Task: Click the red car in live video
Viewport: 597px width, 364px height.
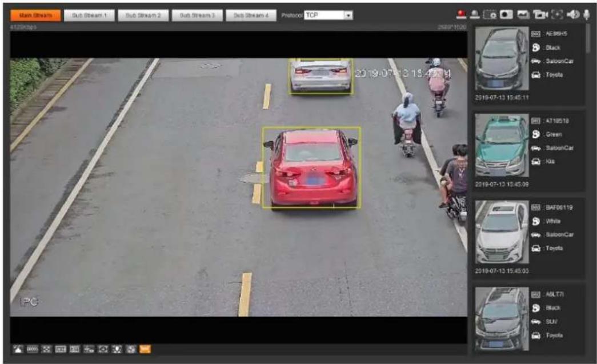Action: (x=311, y=167)
